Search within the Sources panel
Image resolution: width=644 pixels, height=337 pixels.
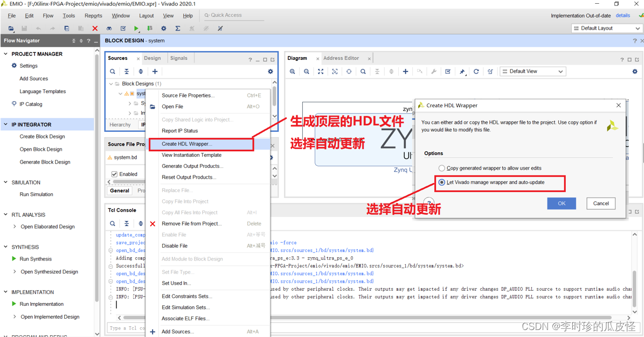tap(113, 72)
